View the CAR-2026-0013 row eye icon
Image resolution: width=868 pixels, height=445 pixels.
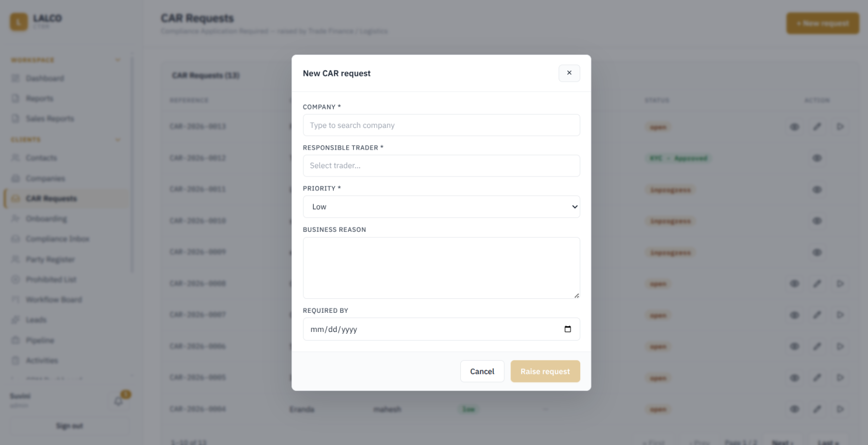[x=795, y=126]
